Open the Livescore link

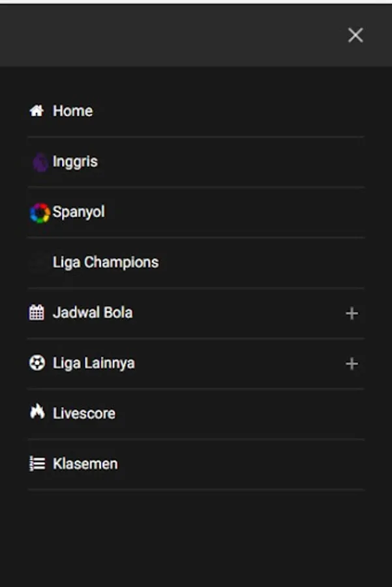click(x=84, y=413)
